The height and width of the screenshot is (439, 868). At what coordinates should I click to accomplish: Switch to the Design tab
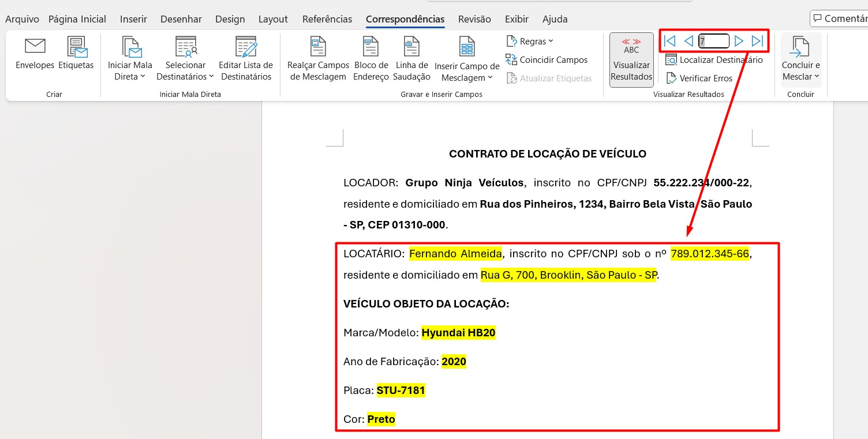click(x=230, y=19)
